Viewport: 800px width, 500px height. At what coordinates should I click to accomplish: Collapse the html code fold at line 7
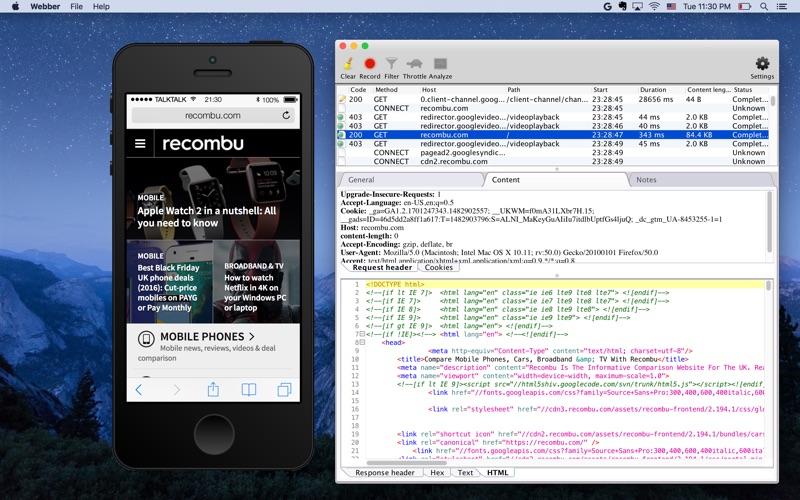click(362, 334)
